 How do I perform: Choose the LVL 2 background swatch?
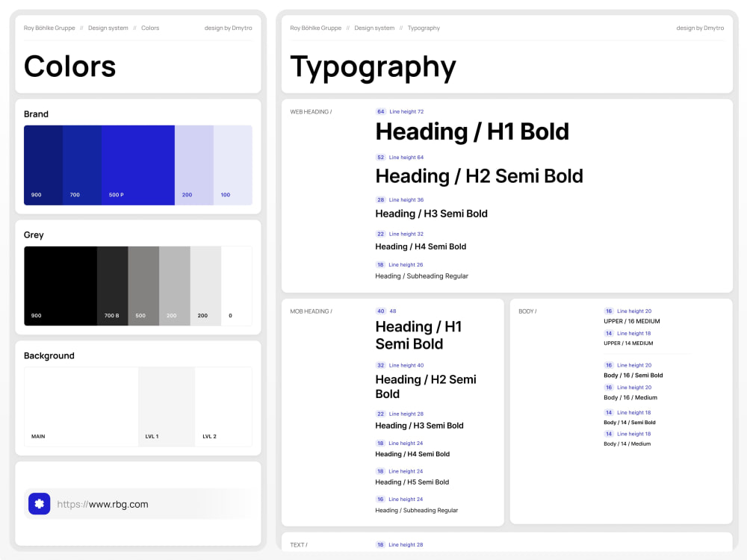(x=224, y=407)
